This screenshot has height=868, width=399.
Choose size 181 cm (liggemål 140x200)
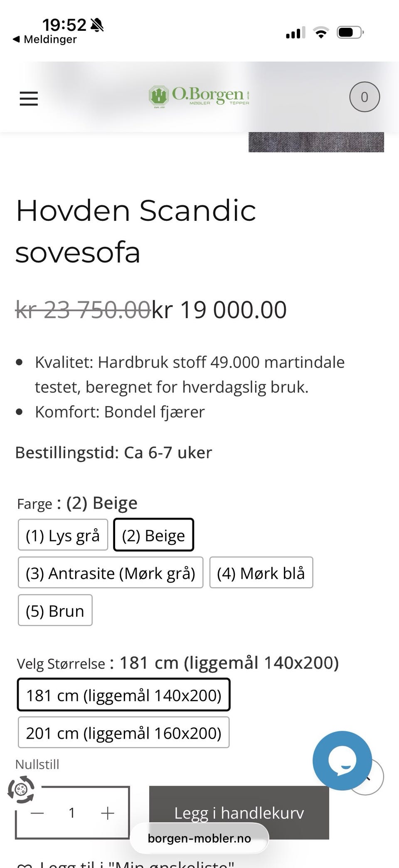123,695
